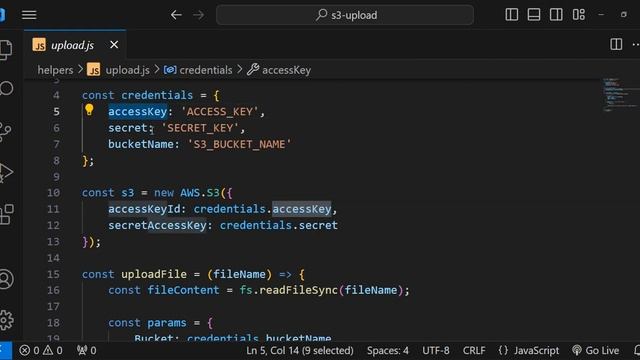Open the editor more actions menu

(x=636, y=44)
